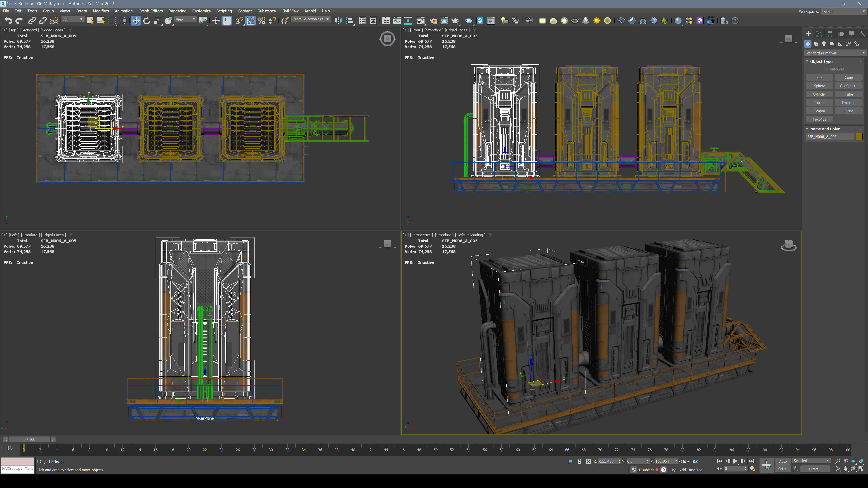
Task: Open the Hierarchy panel tab icon
Action: tap(830, 34)
